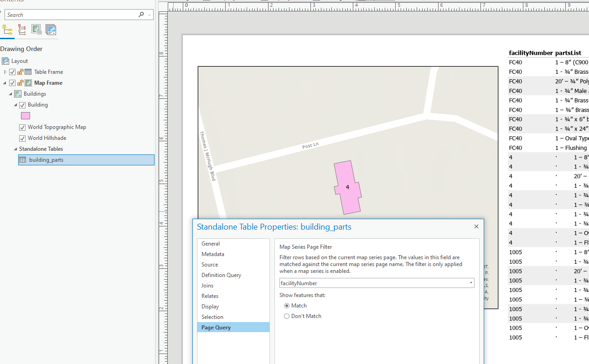Select the Don't Match radio button

[287, 316]
